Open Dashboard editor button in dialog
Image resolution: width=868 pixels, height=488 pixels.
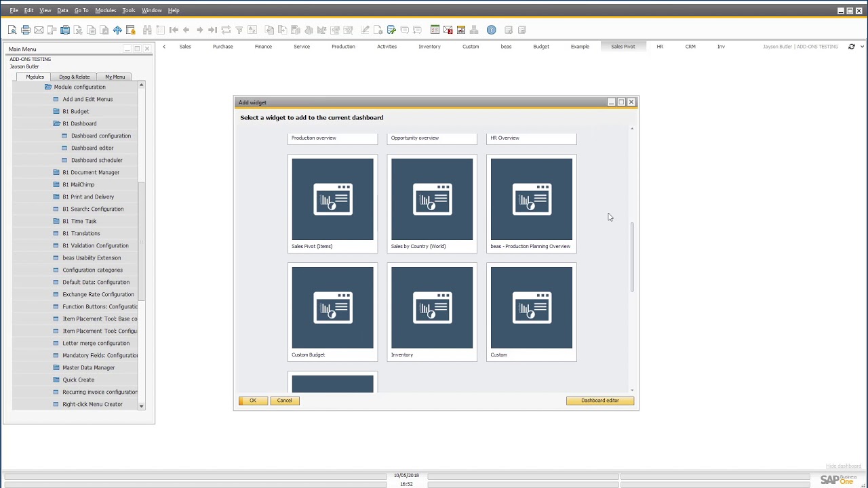coord(600,401)
